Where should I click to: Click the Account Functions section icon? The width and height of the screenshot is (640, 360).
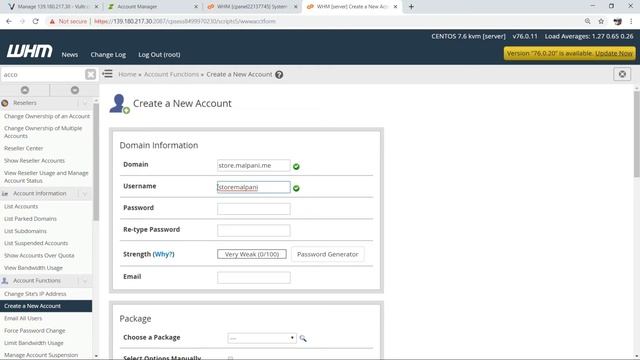[x=5, y=281]
